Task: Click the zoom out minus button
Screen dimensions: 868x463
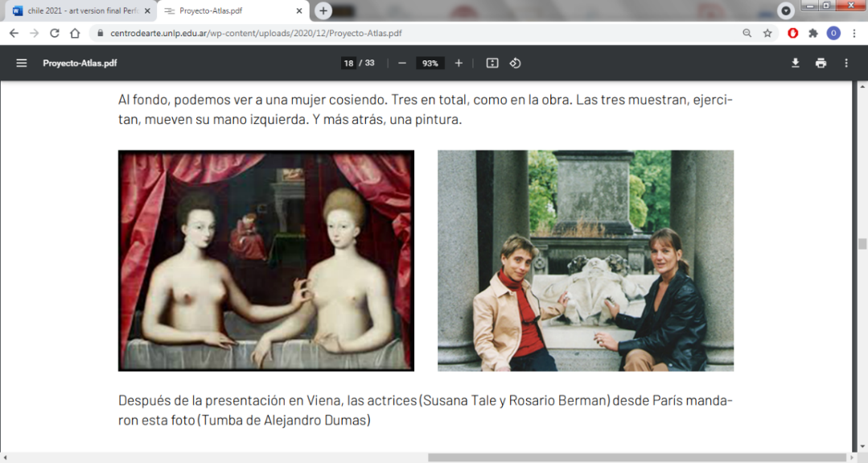Action: click(x=402, y=63)
